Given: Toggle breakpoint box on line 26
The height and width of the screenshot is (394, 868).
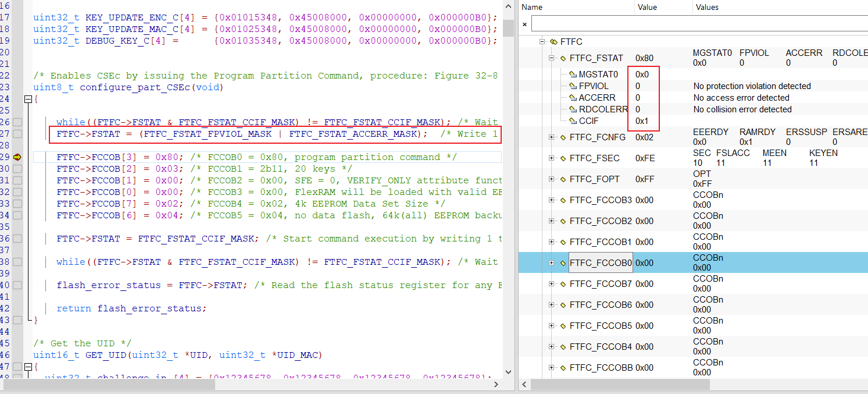Looking at the screenshot, I should coord(17,122).
